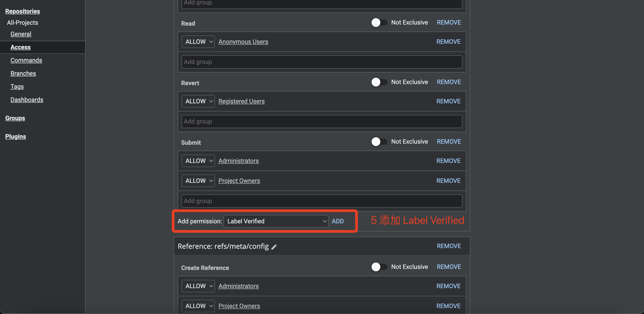Open the Anonymous Users group link
This screenshot has height=314, width=644.
(243, 42)
